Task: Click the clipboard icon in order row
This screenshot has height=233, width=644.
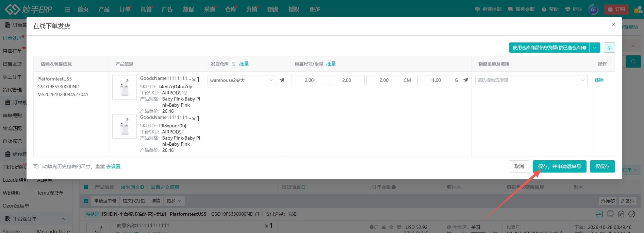Action: click(x=621, y=214)
